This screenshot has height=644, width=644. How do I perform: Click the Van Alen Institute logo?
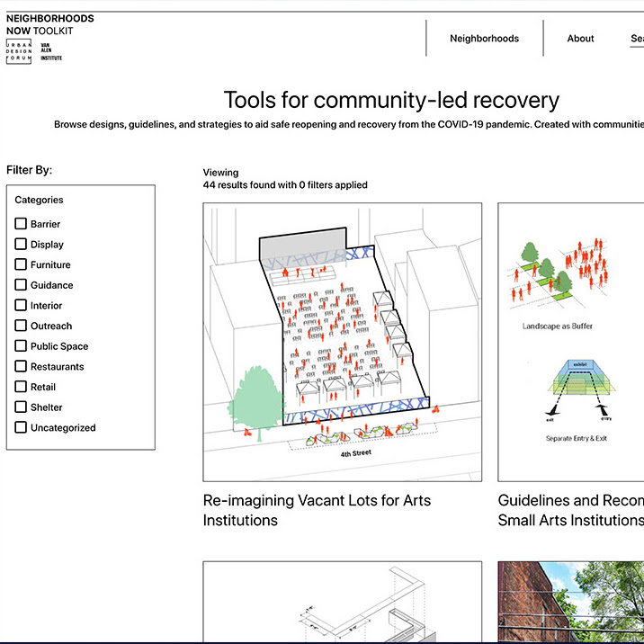50,51
